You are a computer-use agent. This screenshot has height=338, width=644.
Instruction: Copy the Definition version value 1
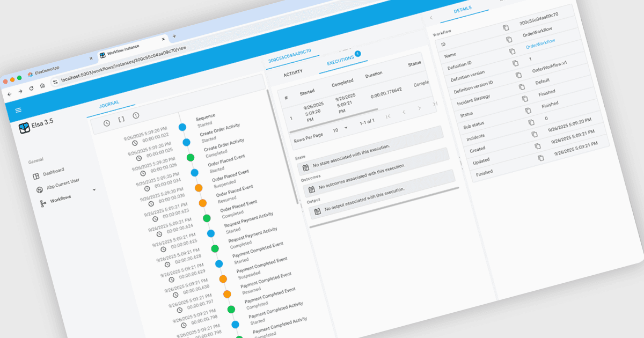515,63
